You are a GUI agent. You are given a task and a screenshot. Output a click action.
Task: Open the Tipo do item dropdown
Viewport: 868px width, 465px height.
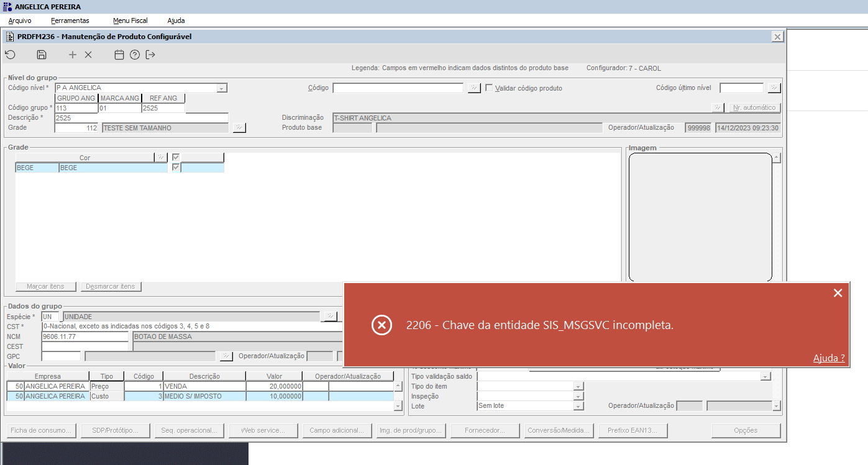[578, 386]
